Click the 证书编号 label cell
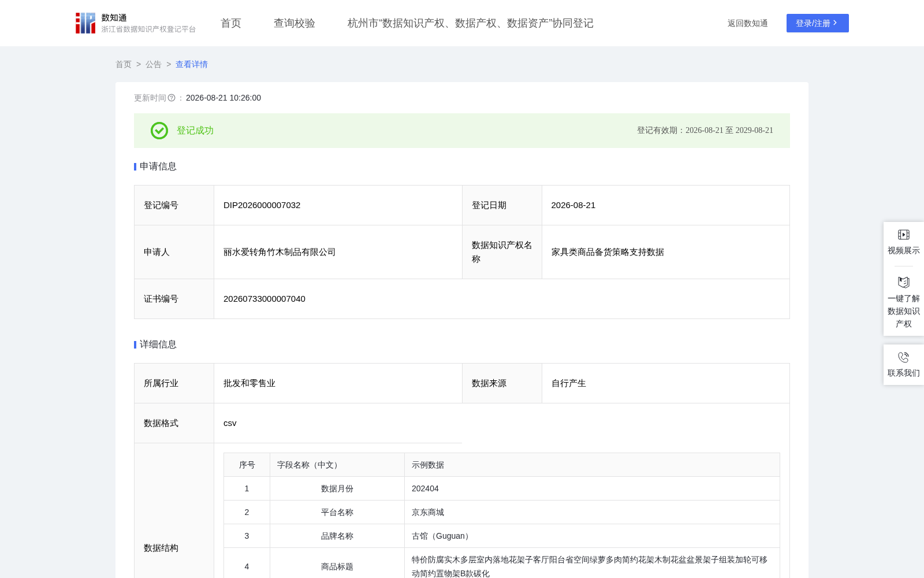Viewport: 924px width, 578px height. [x=174, y=299]
